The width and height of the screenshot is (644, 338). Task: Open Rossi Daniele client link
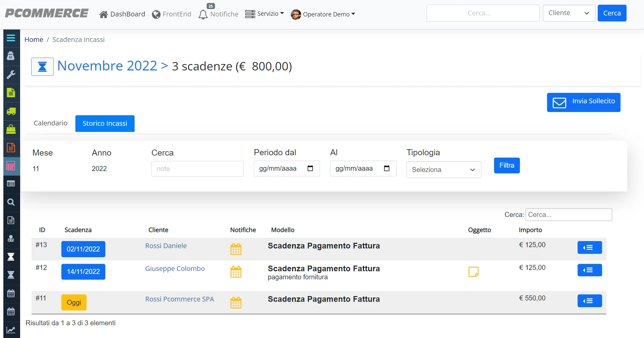166,246
